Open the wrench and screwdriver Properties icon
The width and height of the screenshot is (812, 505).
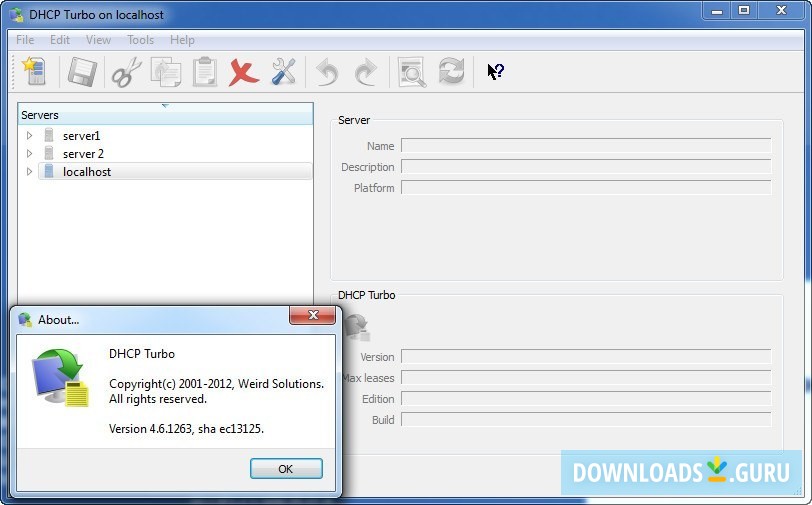tap(283, 71)
